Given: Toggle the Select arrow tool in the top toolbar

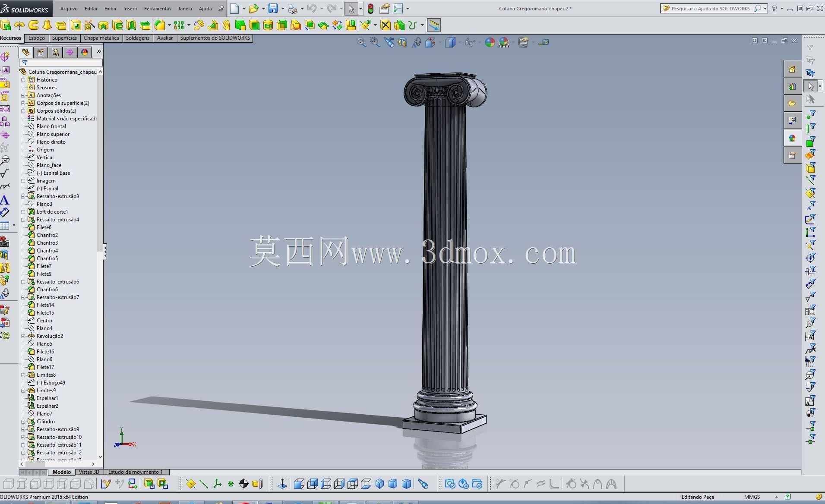Looking at the screenshot, I should (351, 9).
